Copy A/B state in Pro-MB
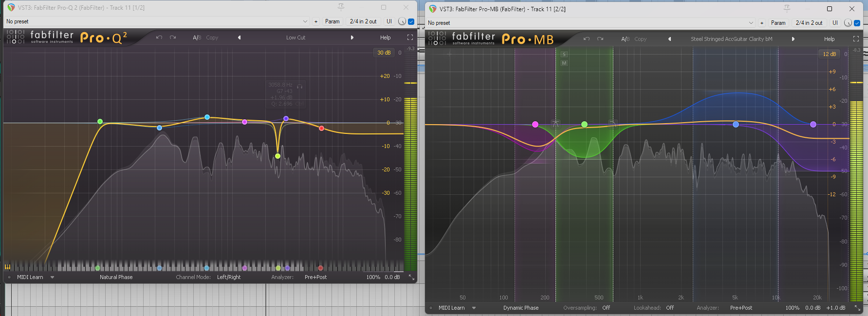Image resolution: width=868 pixels, height=316 pixels. [x=641, y=39]
